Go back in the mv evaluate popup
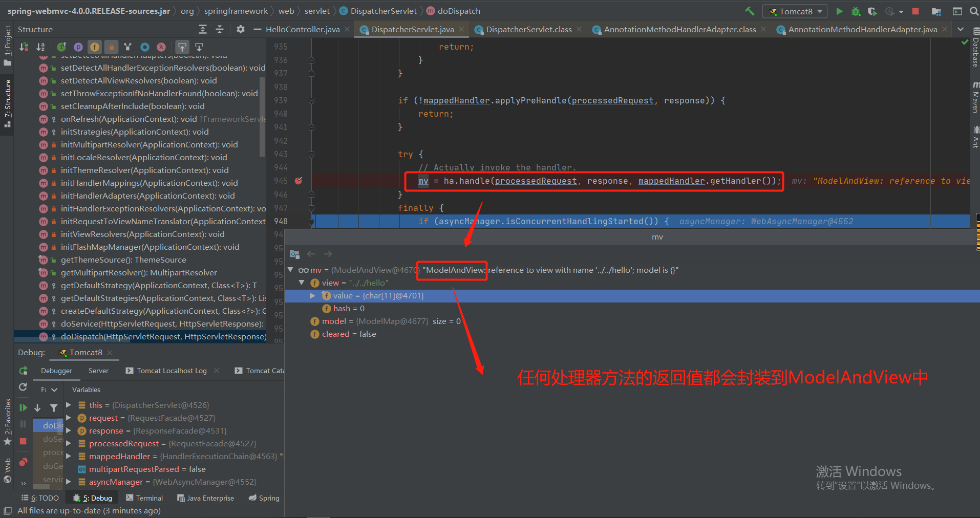 tap(311, 254)
